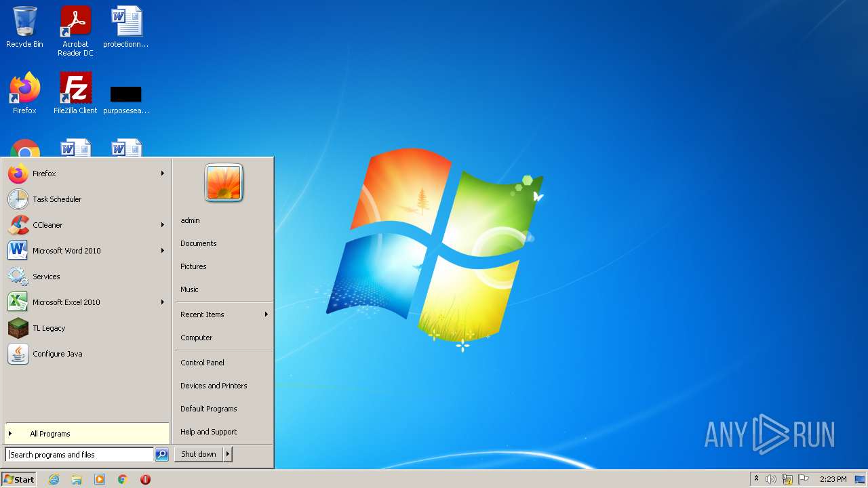
Task: Open TL Legacy label in Start menu
Action: tap(49, 328)
